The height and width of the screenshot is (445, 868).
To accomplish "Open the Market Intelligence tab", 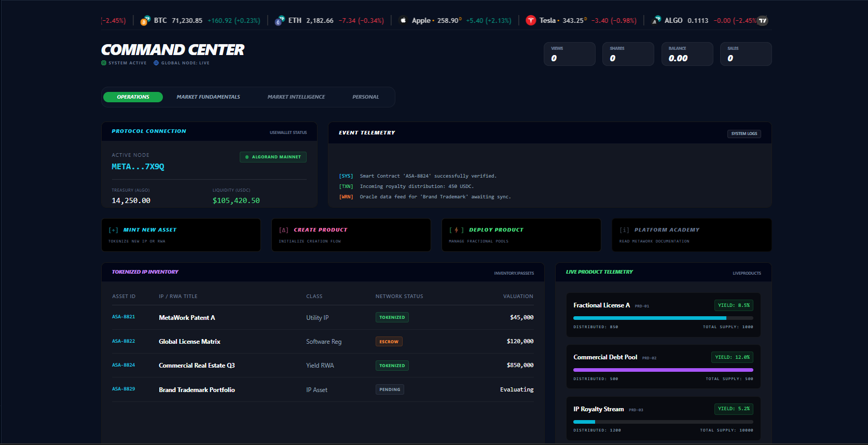I will (x=296, y=97).
